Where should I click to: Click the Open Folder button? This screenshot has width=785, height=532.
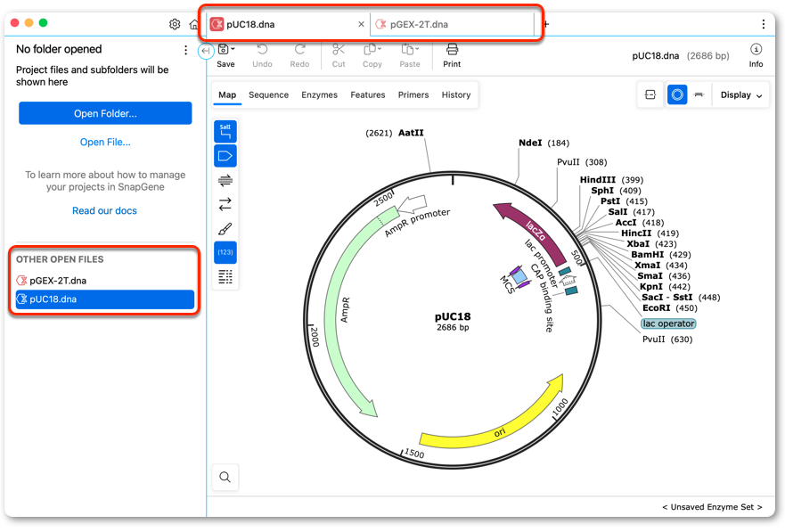point(105,113)
